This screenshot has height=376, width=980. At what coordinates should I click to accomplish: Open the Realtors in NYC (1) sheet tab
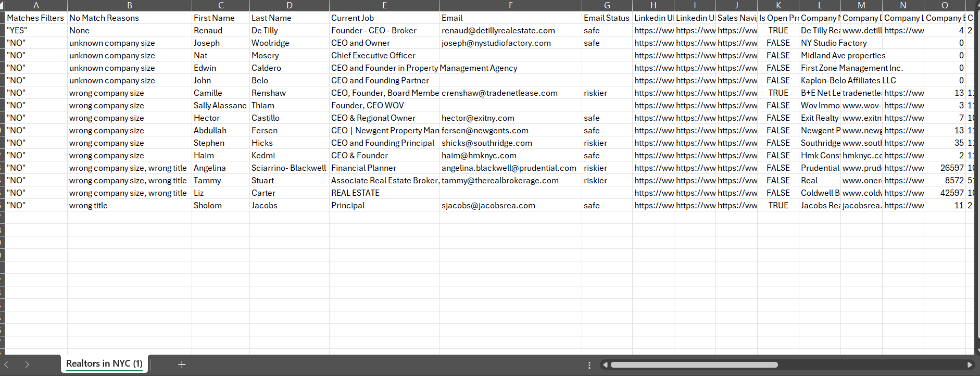point(104,364)
